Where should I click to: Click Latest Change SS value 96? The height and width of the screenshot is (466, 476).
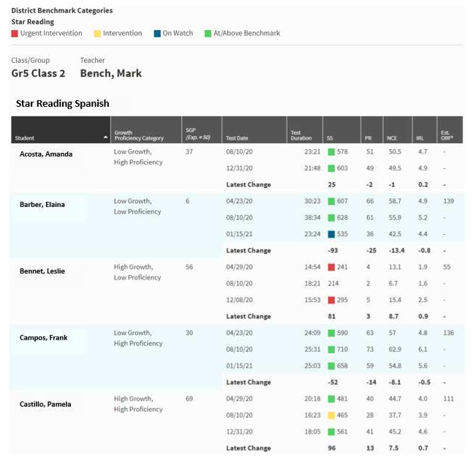click(x=332, y=448)
